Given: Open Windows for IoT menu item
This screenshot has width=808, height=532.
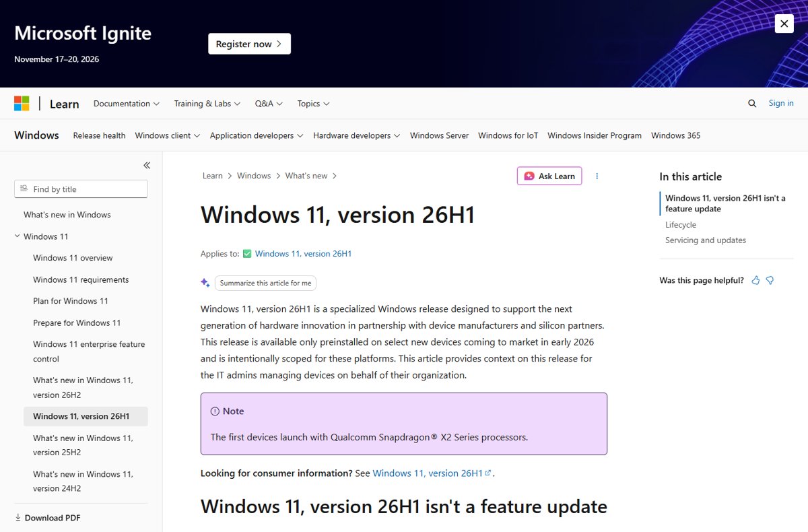Looking at the screenshot, I should pos(508,135).
